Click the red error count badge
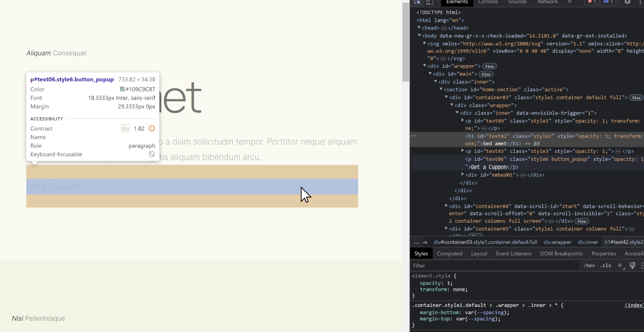The image size is (644, 332). pos(591,2)
